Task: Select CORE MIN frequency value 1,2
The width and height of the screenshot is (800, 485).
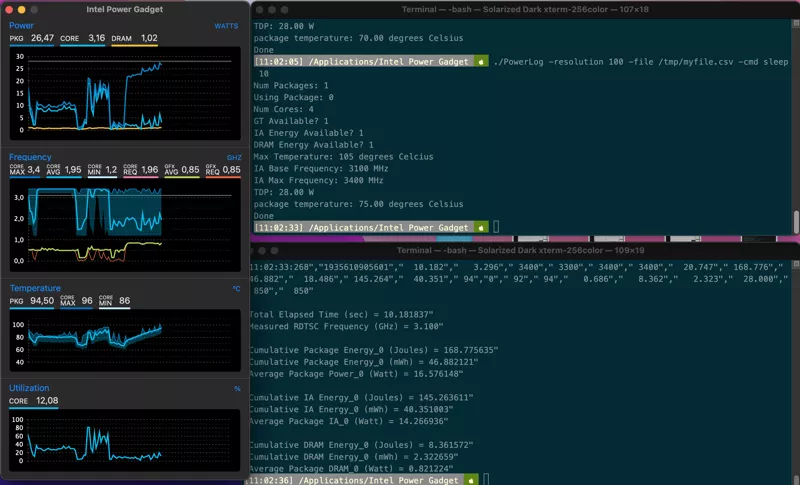Action: click(x=111, y=170)
